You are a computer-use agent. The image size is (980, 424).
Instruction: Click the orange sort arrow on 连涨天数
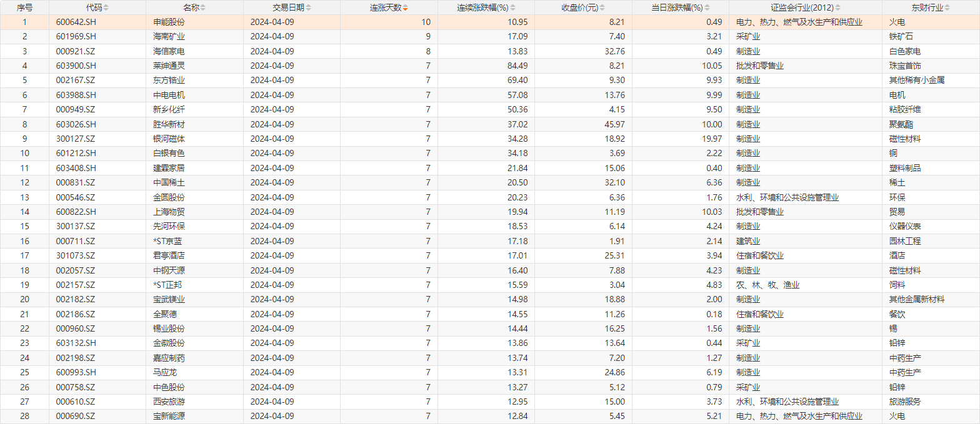406,8
